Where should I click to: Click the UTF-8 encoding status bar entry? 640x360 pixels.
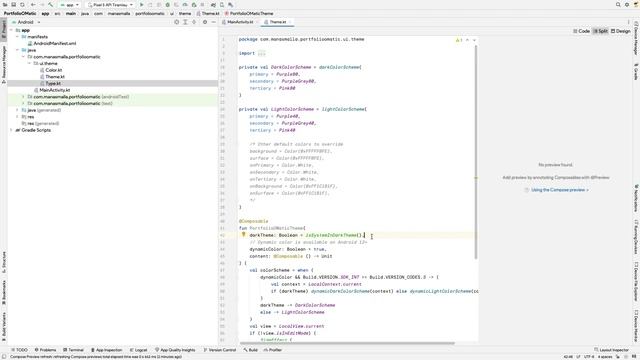pyautogui.click(x=589, y=357)
